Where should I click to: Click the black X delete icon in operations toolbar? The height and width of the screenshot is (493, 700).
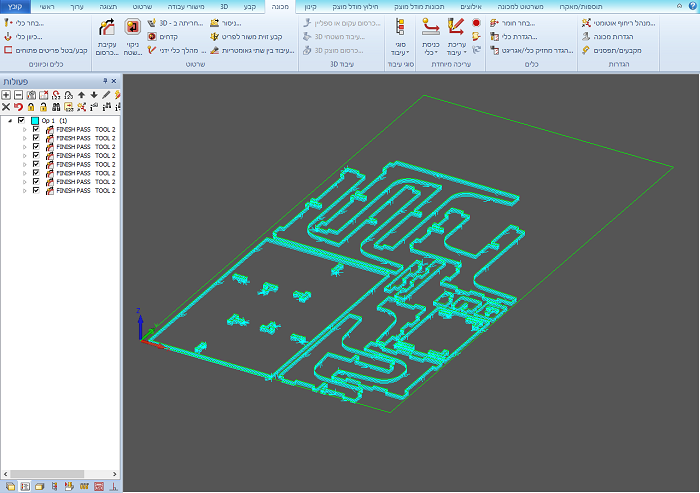click(6, 107)
